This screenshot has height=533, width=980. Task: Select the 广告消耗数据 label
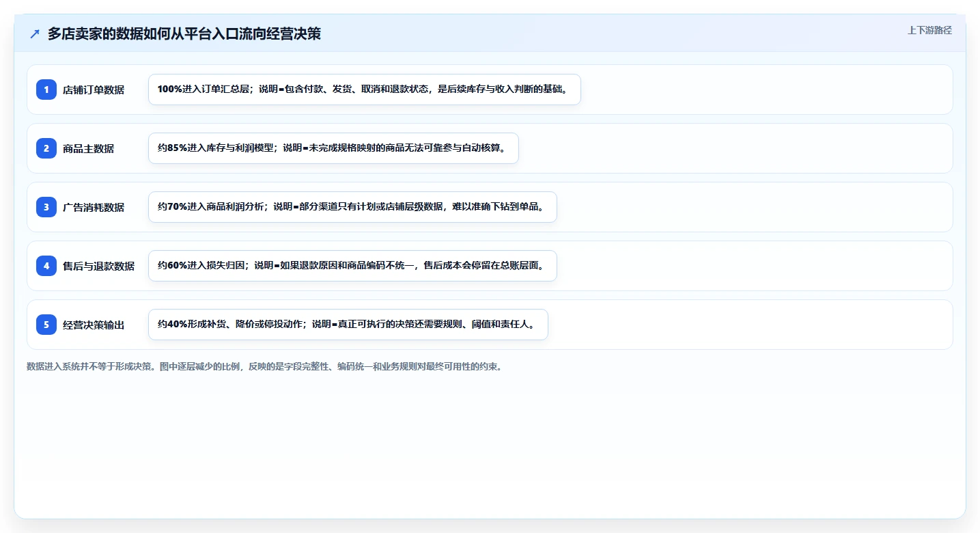point(94,207)
